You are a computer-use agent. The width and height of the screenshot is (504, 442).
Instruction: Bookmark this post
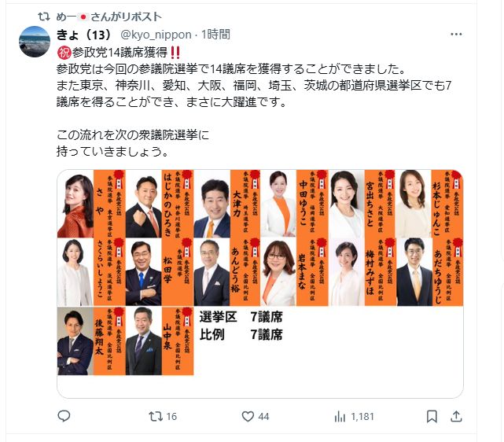432,417
